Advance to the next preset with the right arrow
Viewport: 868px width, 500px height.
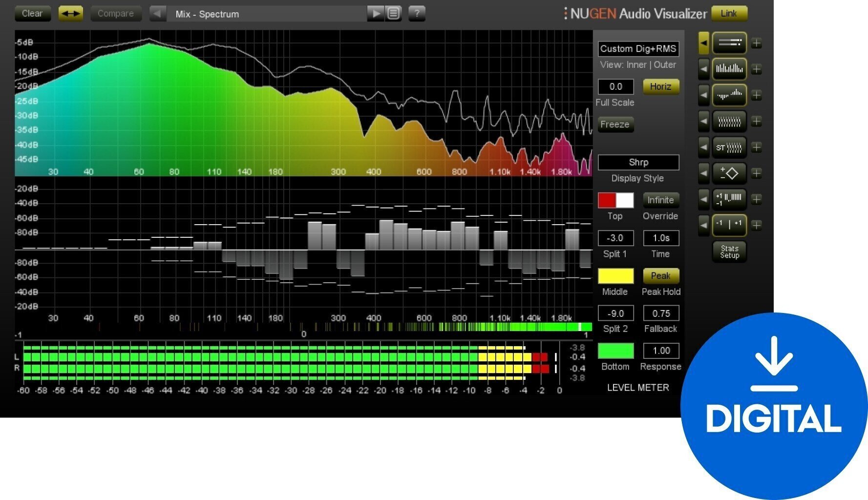pos(376,14)
